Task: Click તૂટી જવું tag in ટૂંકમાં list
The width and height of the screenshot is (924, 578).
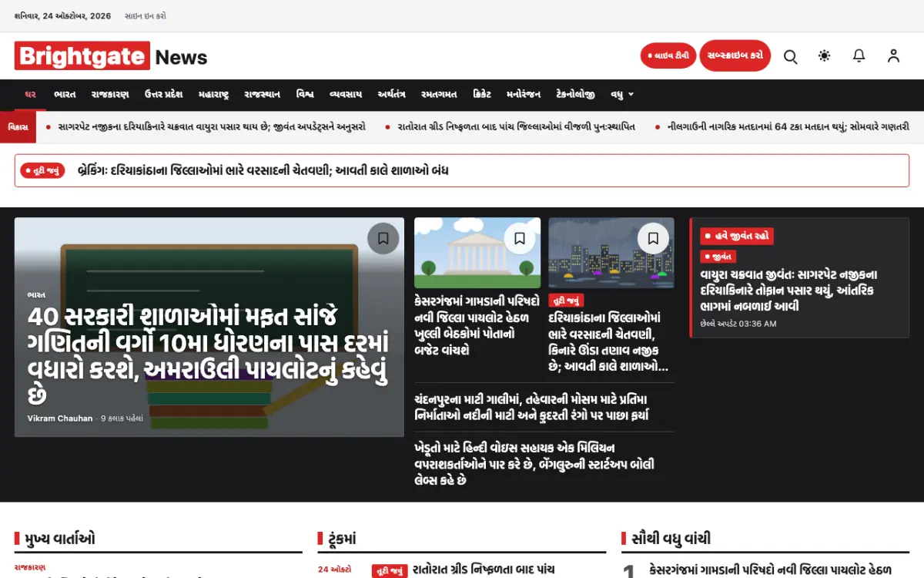Action: pos(390,571)
